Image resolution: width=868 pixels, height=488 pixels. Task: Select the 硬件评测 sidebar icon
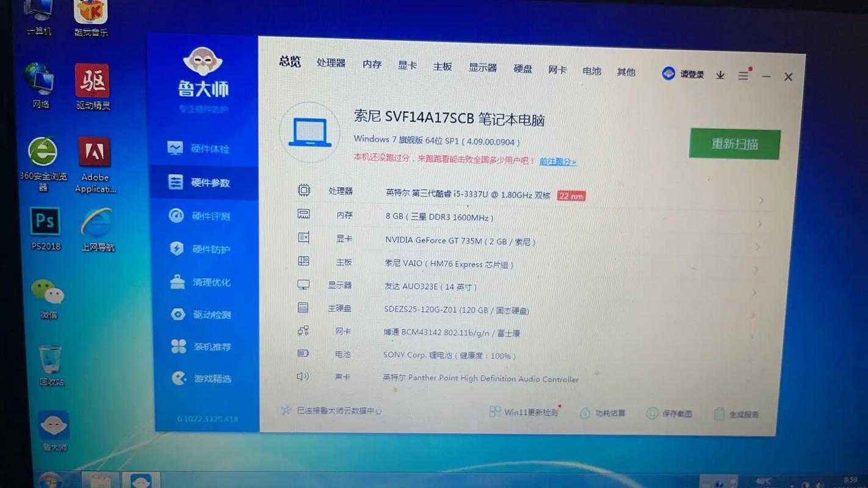[177, 215]
